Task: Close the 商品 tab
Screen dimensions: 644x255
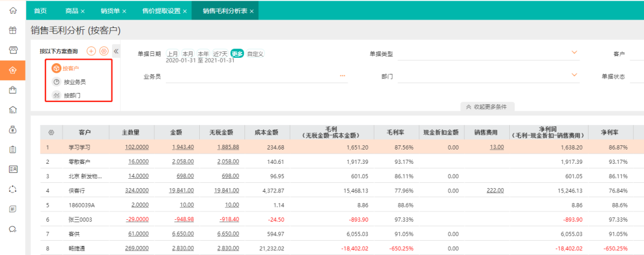Action: (x=83, y=11)
